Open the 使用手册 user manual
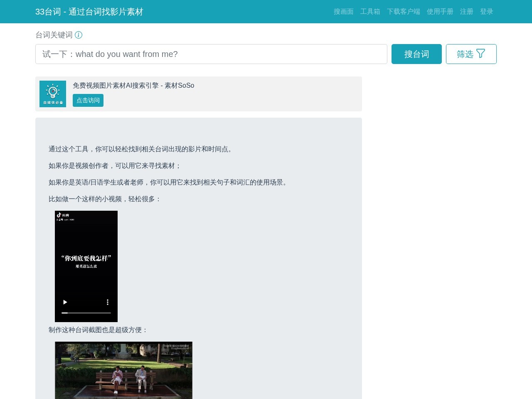 440,12
